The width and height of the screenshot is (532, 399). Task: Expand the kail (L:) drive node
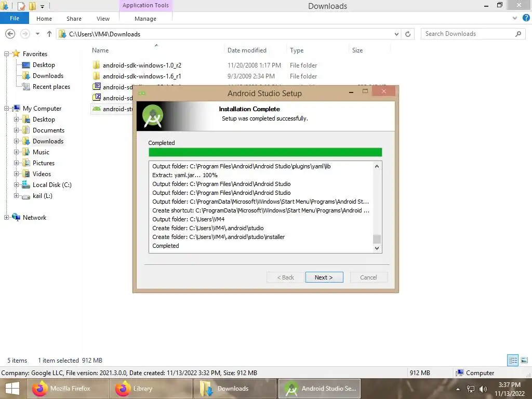pos(16,196)
